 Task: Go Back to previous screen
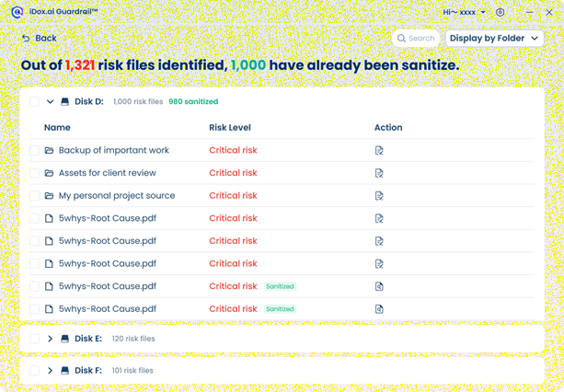coord(40,38)
